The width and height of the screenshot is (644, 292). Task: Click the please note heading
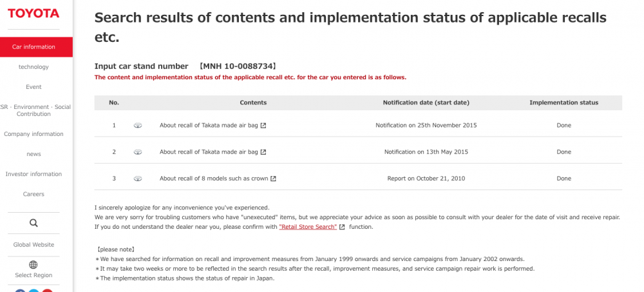[x=115, y=249]
